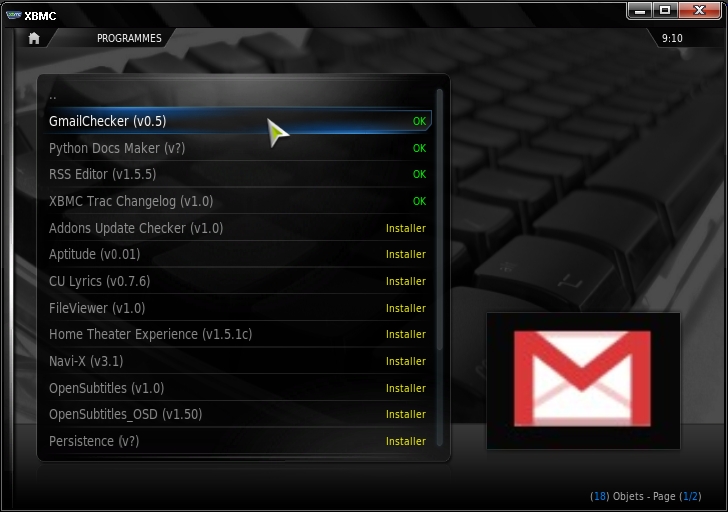Open the Gmail envelope thumbnail
The width and height of the screenshot is (728, 512).
click(583, 381)
